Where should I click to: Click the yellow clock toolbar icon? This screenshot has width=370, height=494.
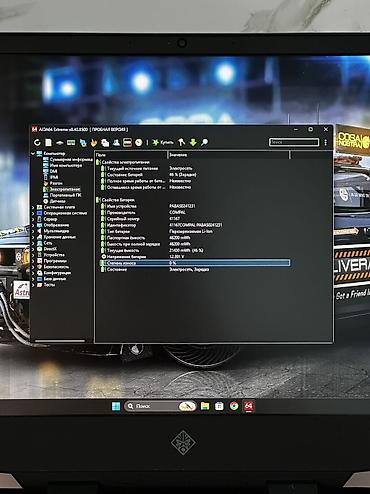click(139, 143)
